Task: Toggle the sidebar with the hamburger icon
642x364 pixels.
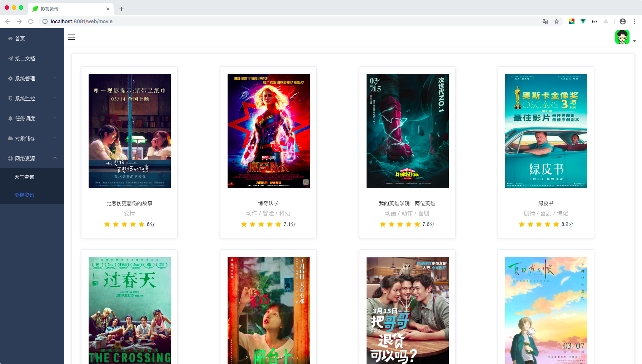Action: point(71,37)
